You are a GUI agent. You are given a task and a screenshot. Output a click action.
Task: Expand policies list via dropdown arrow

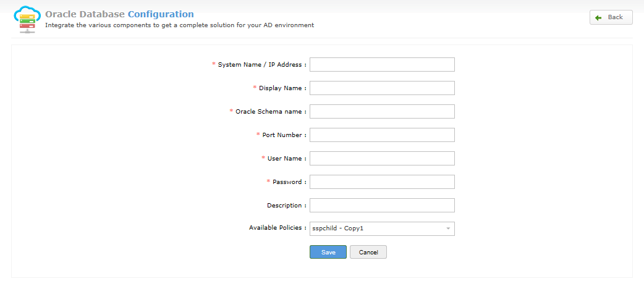tap(448, 229)
